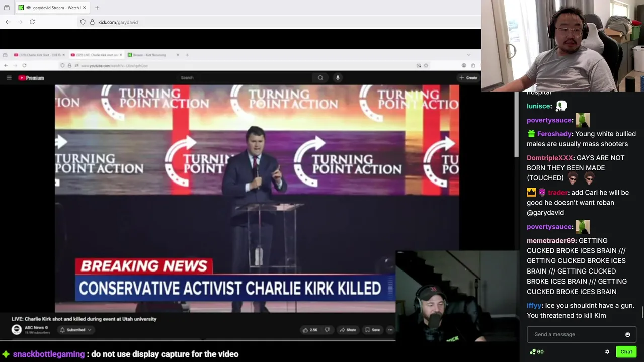Click username Feroshady in chat
This screenshot has width=644, height=362.
pos(554,134)
